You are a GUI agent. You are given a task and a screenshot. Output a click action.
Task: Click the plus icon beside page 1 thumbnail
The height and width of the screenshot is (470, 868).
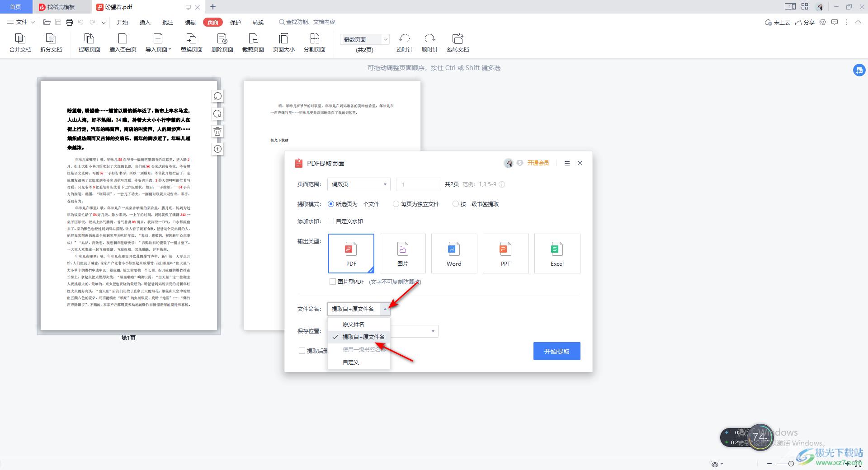pos(217,149)
